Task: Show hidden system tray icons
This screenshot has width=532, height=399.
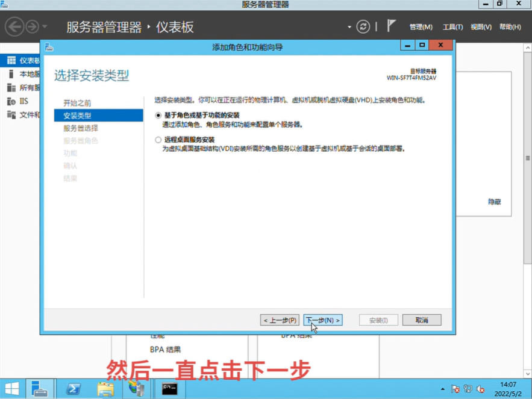Action: click(442, 389)
